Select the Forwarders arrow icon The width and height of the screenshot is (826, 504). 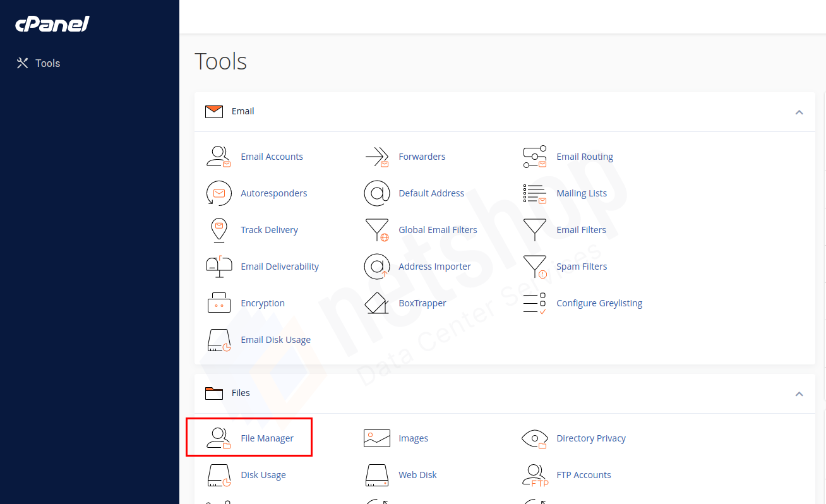pos(377,157)
